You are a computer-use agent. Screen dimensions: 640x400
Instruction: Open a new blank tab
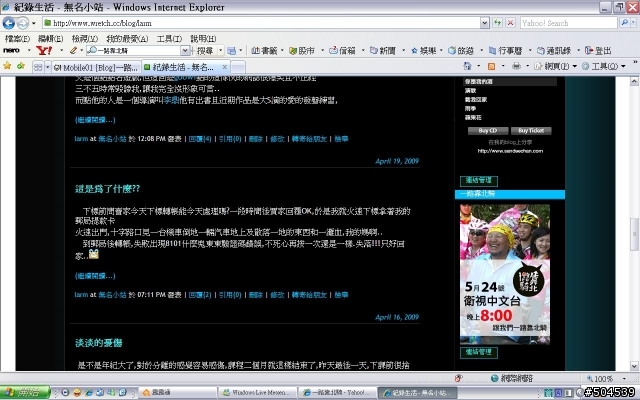(x=238, y=67)
